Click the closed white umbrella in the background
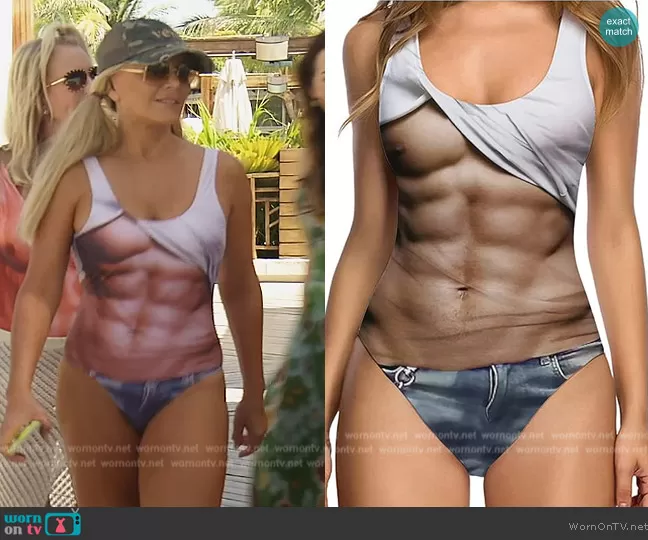This screenshot has height=540, width=648. coord(231,95)
